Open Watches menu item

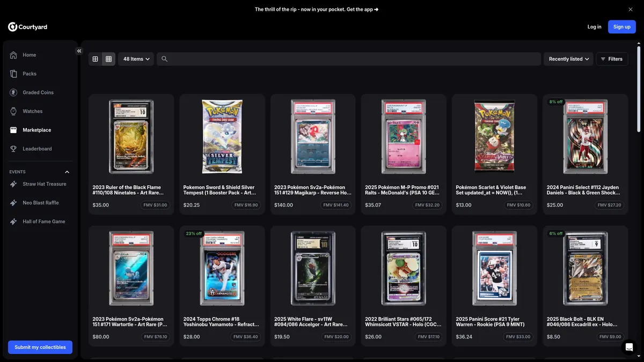click(x=40, y=111)
